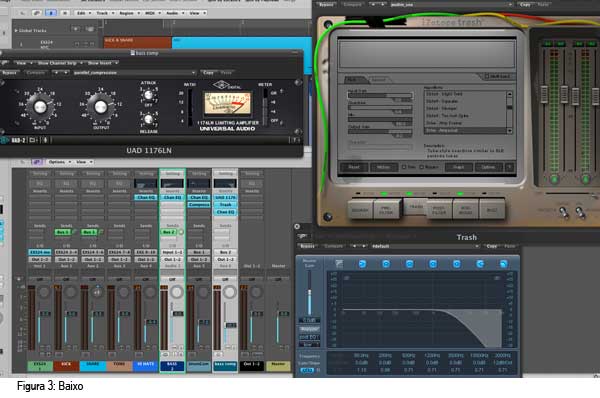Click the blue catch button in the Arrange toolbar
The height and width of the screenshot is (398, 600).
(x=51, y=13)
